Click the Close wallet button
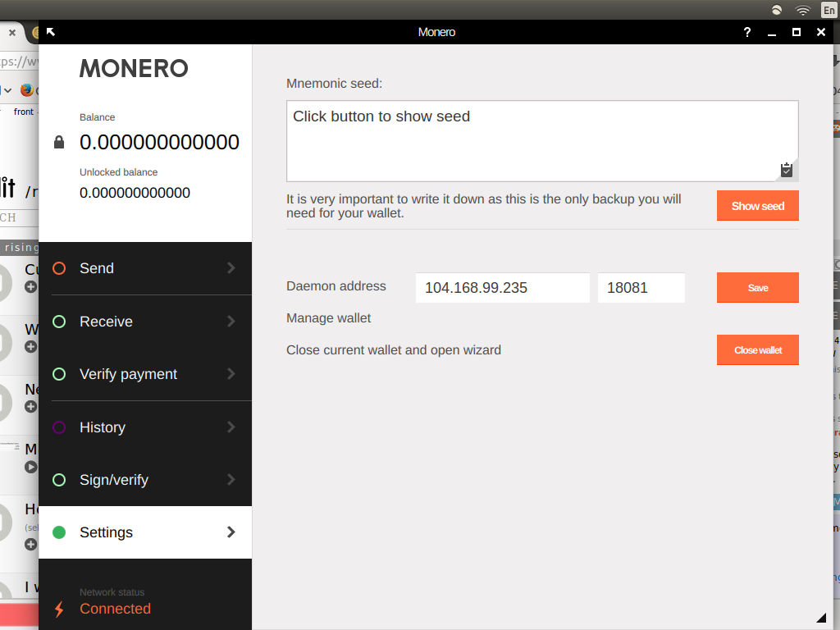Viewport: 840px width, 630px height. click(757, 349)
